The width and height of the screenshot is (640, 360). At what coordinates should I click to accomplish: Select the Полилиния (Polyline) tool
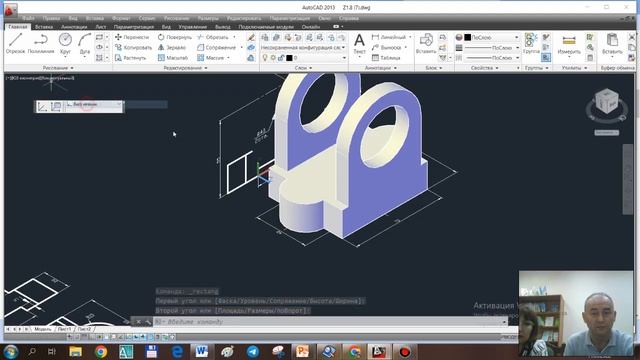(41, 43)
